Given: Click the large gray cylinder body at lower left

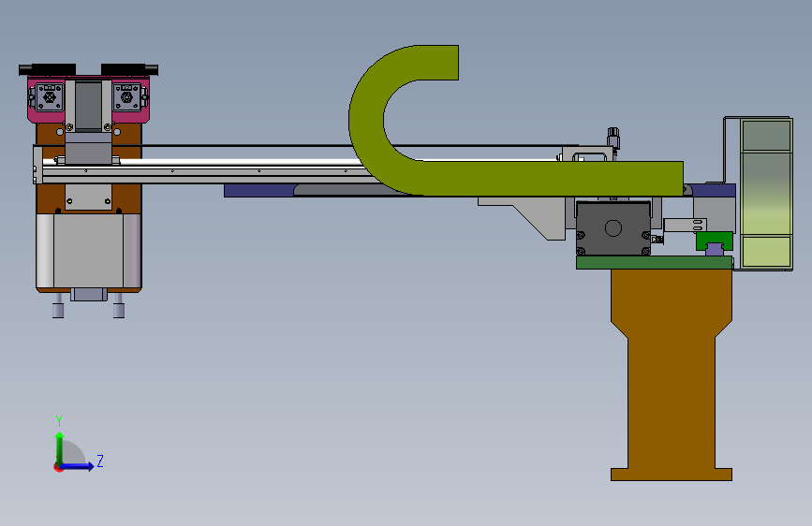Looking at the screenshot, I should pos(89,251).
